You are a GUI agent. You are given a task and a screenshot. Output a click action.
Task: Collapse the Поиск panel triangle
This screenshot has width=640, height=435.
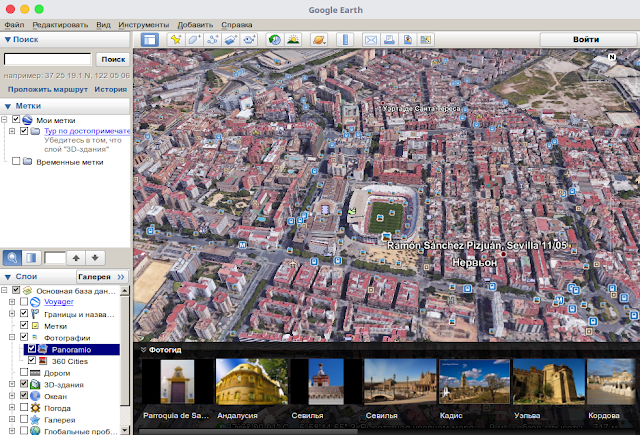coord(7,40)
